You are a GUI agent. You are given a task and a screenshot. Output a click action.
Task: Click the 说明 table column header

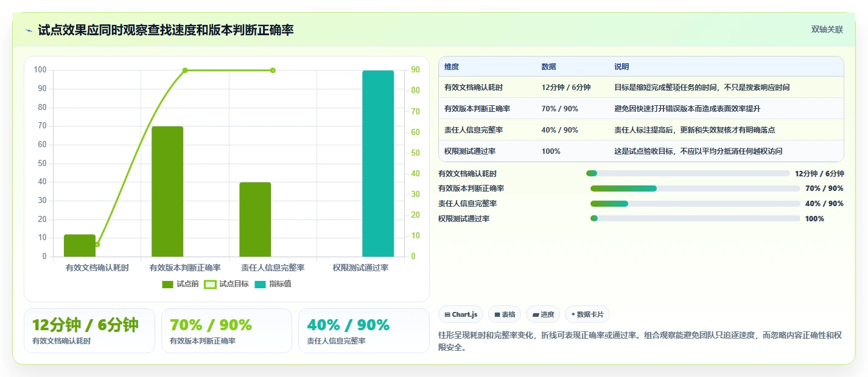621,67
